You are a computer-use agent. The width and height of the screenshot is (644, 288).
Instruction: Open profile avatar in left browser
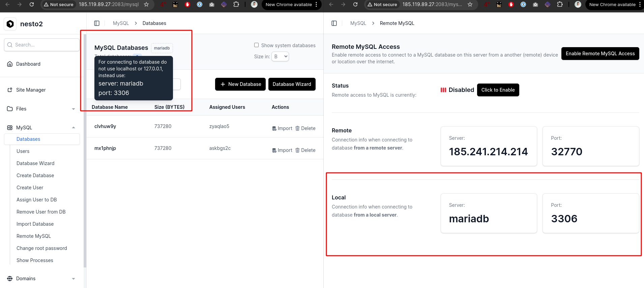click(x=254, y=4)
